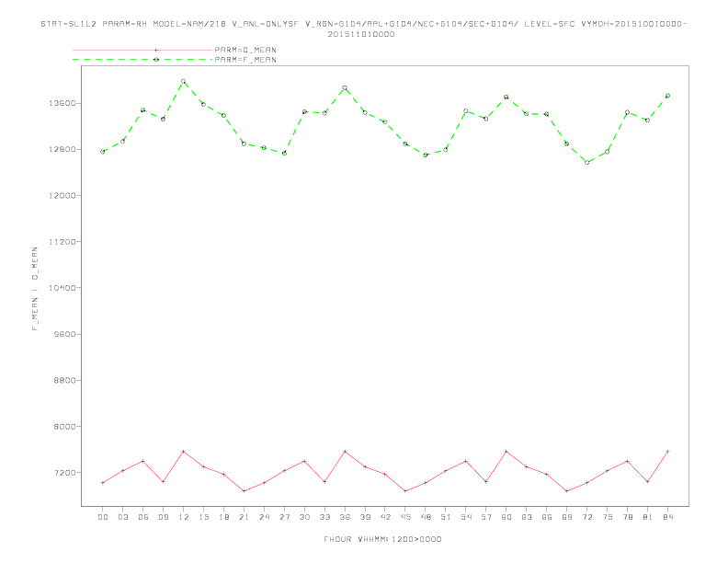Click the 10400 y-axis tick label
The width and height of the screenshot is (728, 563).
(63, 288)
